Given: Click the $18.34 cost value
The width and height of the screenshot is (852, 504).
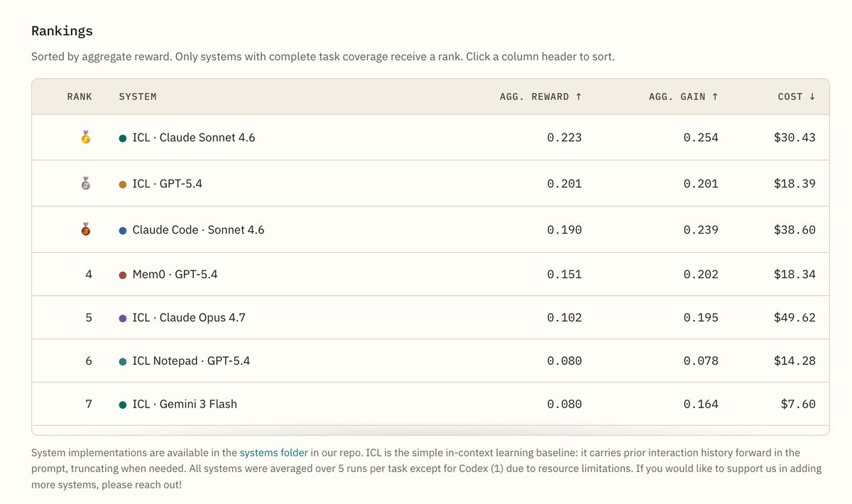Looking at the screenshot, I should pos(794,274).
